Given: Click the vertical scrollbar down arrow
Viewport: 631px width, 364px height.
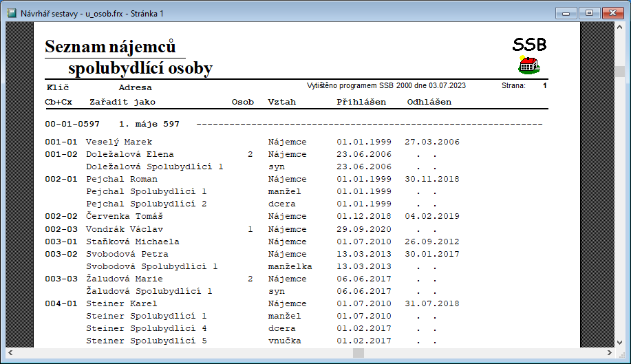Looking at the screenshot, I should tap(619, 341).
